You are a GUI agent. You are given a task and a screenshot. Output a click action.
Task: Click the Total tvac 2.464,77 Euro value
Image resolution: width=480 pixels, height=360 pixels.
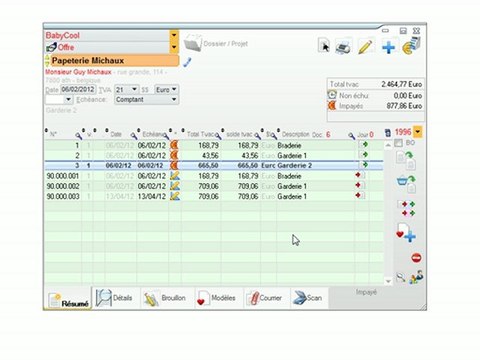click(402, 84)
